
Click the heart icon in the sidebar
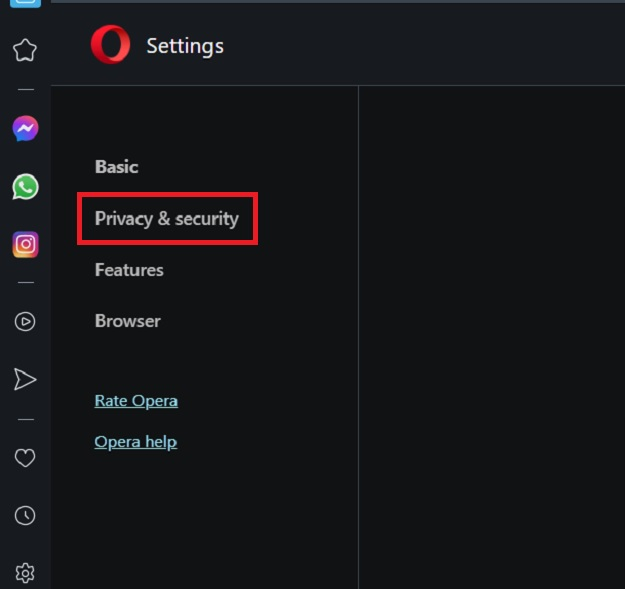(25, 457)
